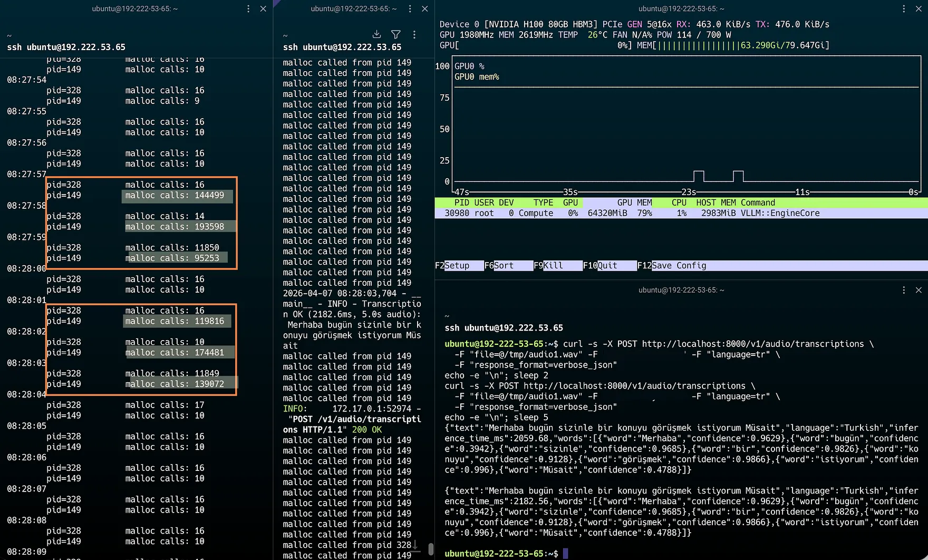Screen dimensions: 928x560
Task: Click the '114 / 700 W' power reading
Action: point(704,35)
